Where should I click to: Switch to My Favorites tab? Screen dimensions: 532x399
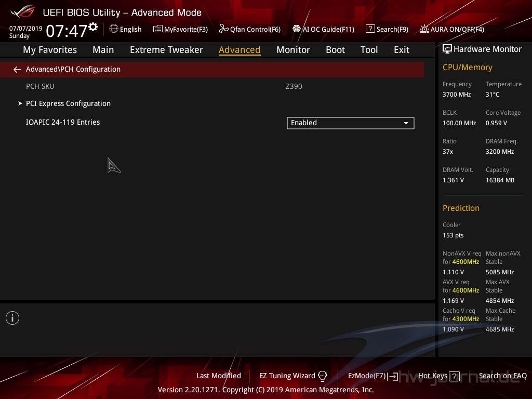tap(50, 50)
